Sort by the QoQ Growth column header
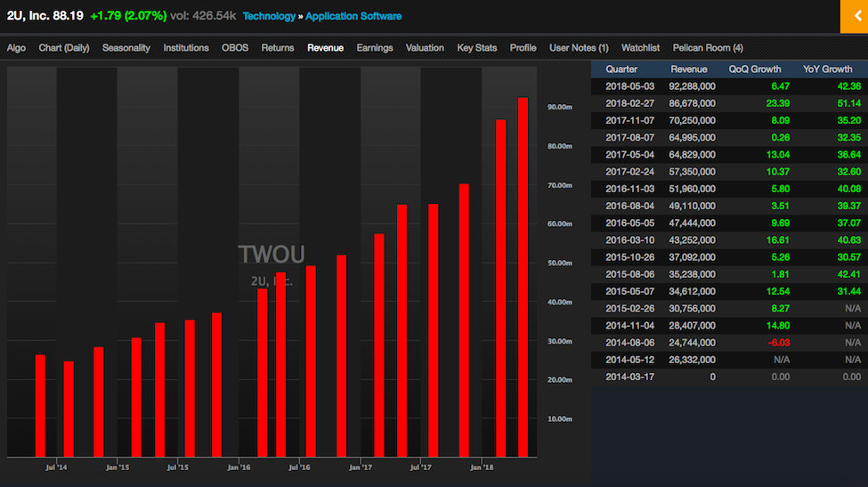Screen dimensions: 868x487 755,69
